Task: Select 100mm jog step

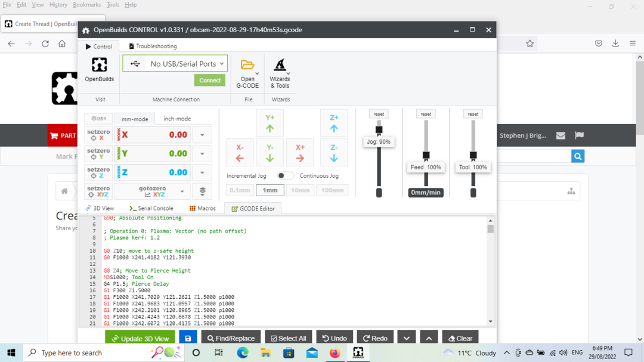Action: 332,190
